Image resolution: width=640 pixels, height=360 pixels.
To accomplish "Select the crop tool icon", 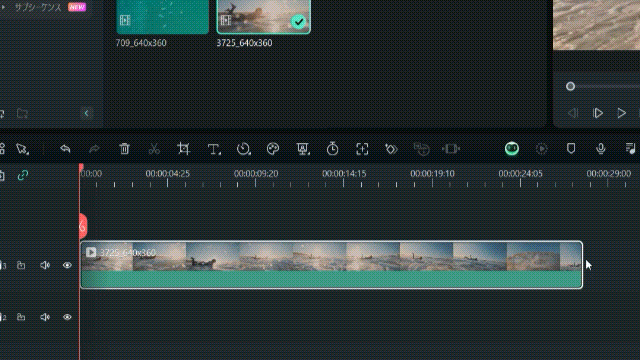I will point(184,149).
